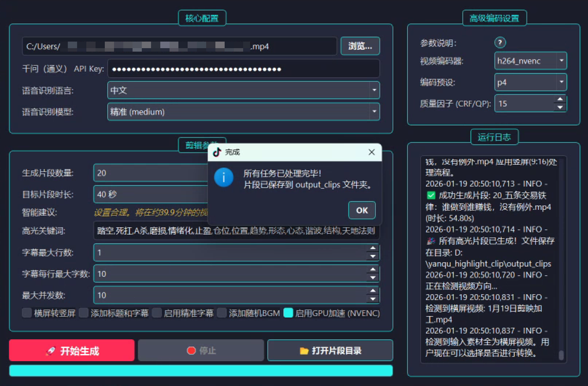Confirm the dialog with OK
Screen dimensions: 588x386
point(362,210)
